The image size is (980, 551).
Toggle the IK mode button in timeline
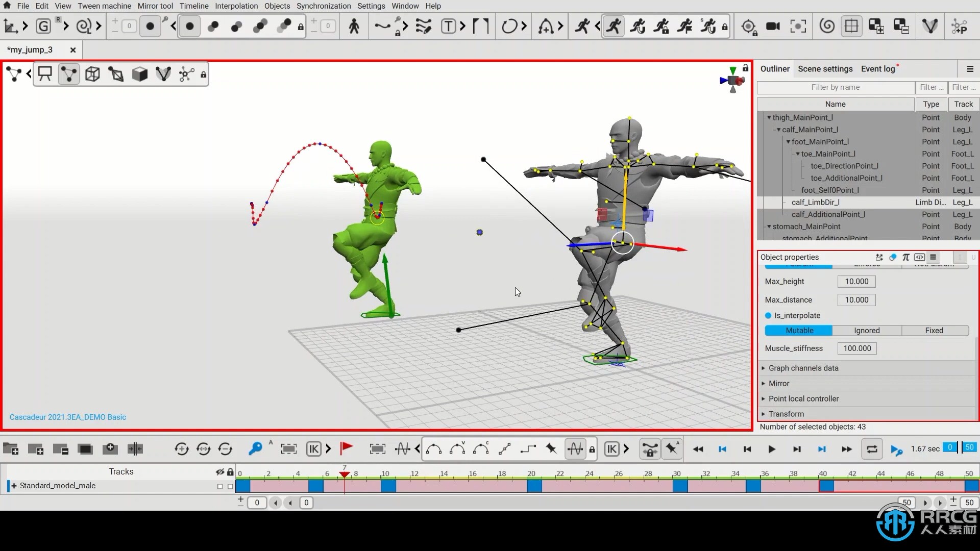[611, 449]
